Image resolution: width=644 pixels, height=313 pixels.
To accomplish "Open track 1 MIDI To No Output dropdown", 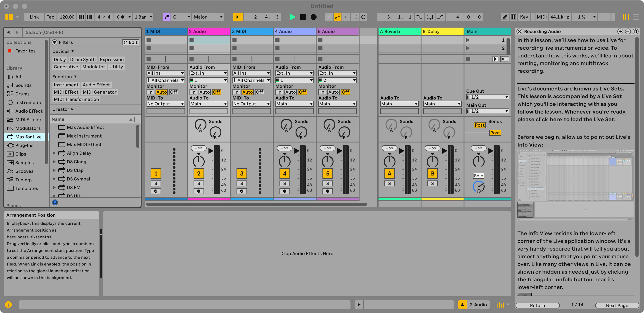I will point(166,104).
